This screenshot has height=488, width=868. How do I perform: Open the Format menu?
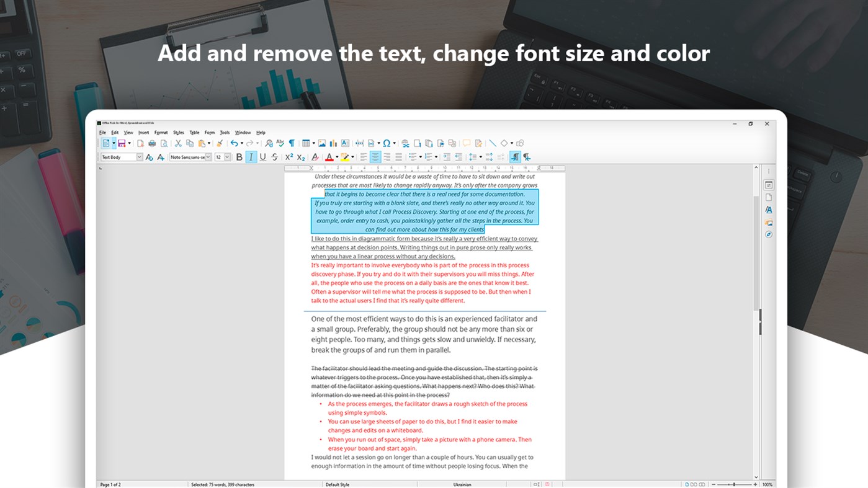click(x=161, y=132)
